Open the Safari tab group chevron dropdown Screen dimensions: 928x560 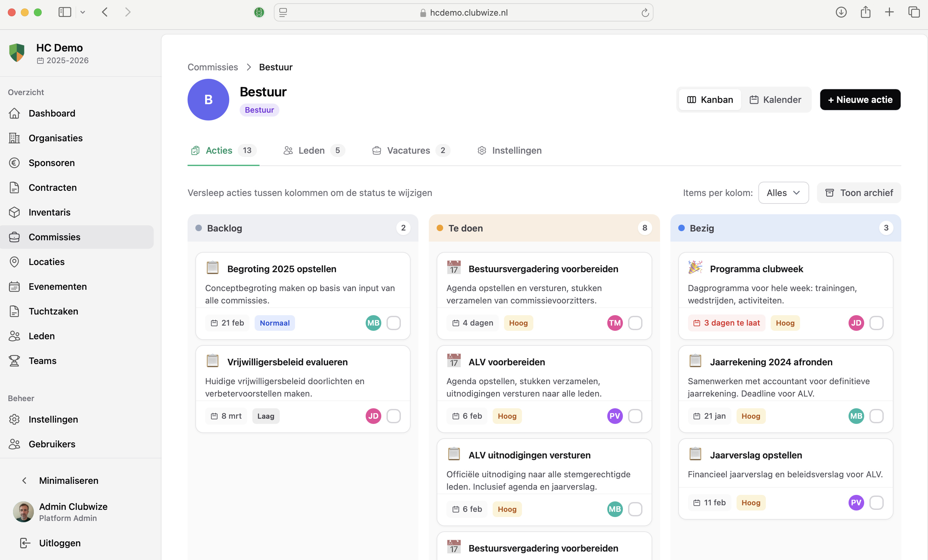(x=83, y=12)
